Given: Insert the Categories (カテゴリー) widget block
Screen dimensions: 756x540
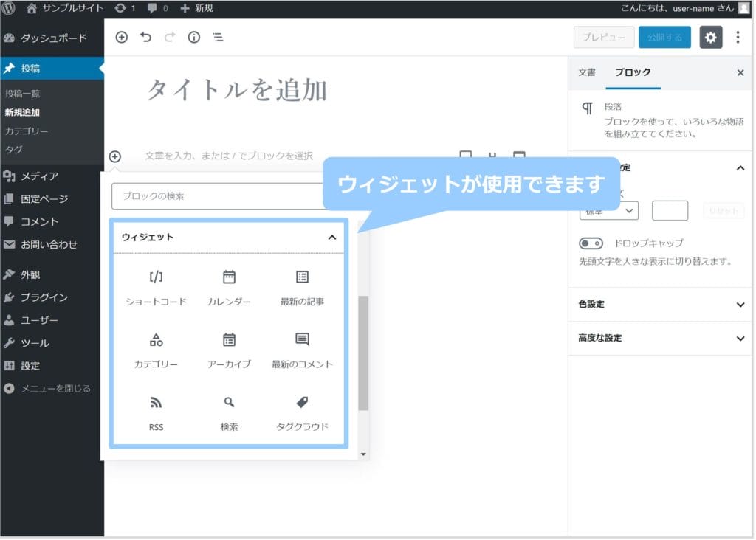Looking at the screenshot, I should point(156,350).
